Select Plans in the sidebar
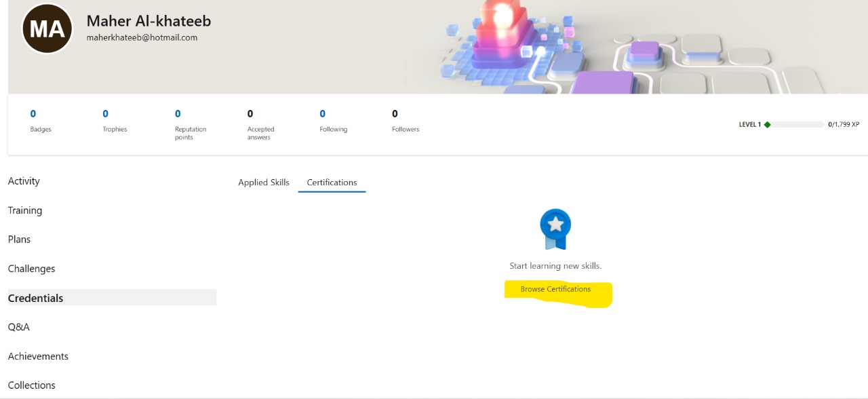Image resolution: width=868 pixels, height=399 pixels. (x=19, y=240)
